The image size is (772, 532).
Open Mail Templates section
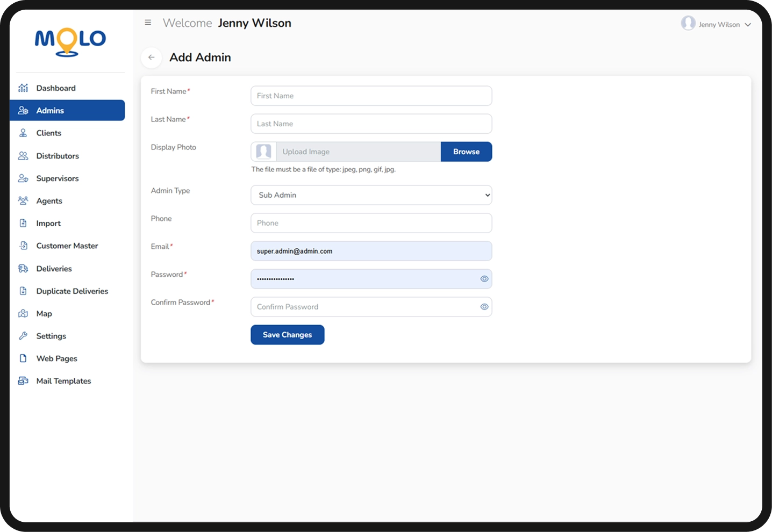coord(67,380)
